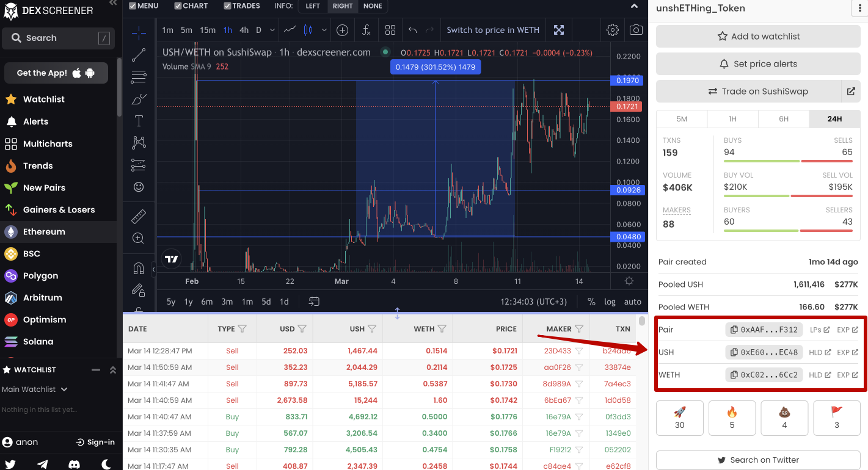Toggle the log scale on chart

[610, 302]
